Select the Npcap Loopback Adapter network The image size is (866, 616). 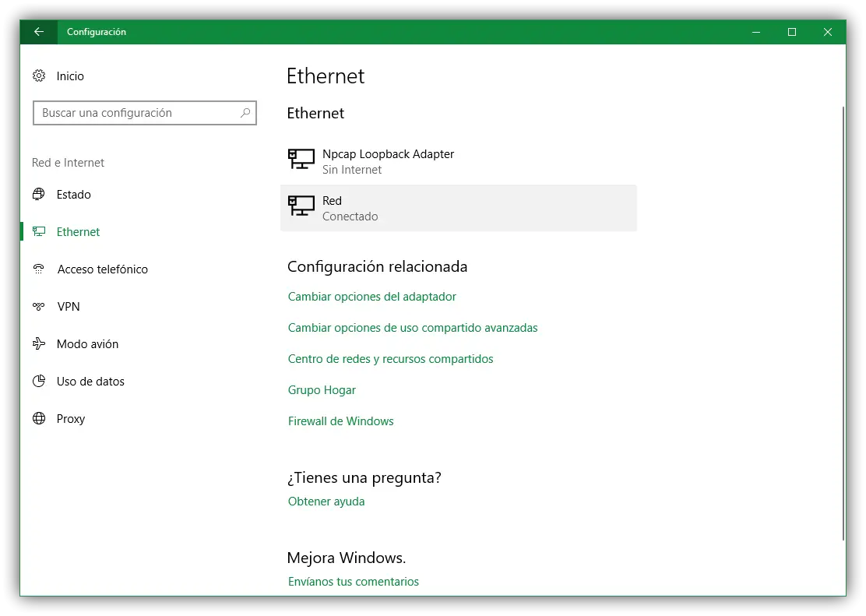pos(388,161)
